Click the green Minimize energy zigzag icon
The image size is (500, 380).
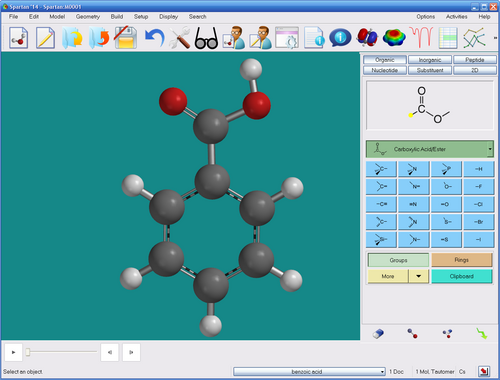click(x=482, y=333)
